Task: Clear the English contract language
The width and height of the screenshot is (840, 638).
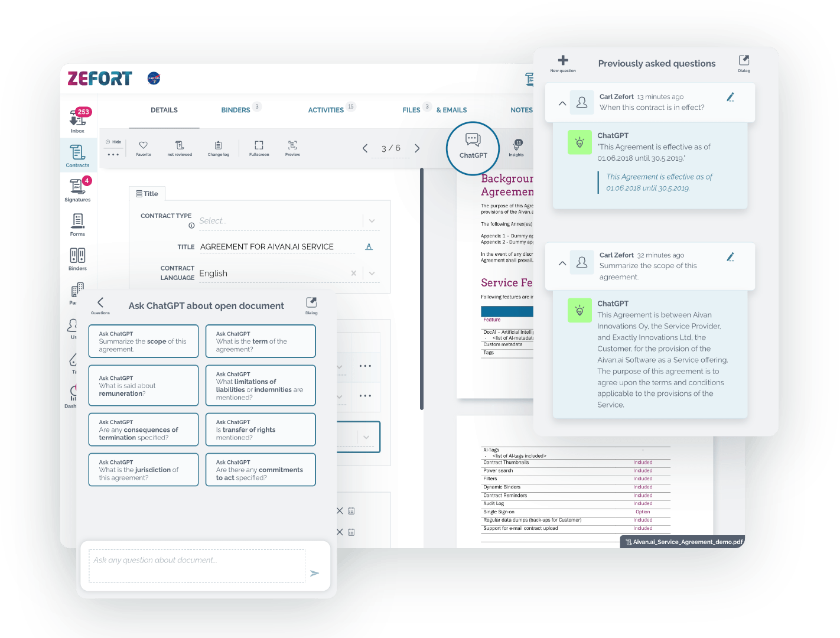Action: coord(354,273)
